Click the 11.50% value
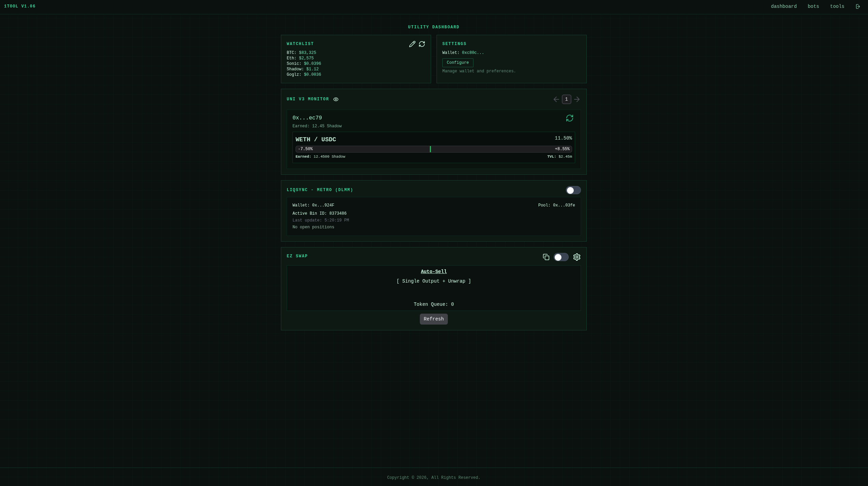Image resolution: width=868 pixels, height=486 pixels. click(563, 138)
